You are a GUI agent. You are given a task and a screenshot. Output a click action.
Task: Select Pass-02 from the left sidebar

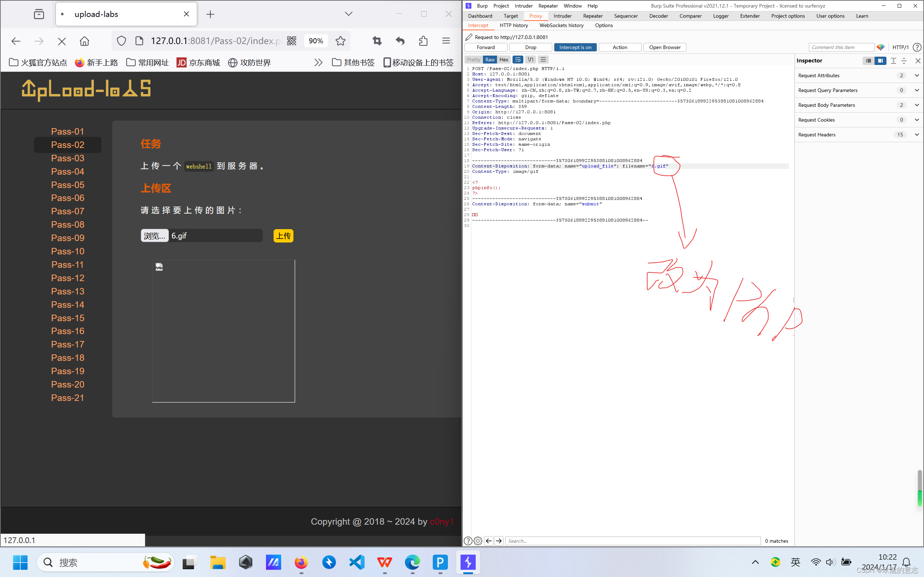[67, 144]
